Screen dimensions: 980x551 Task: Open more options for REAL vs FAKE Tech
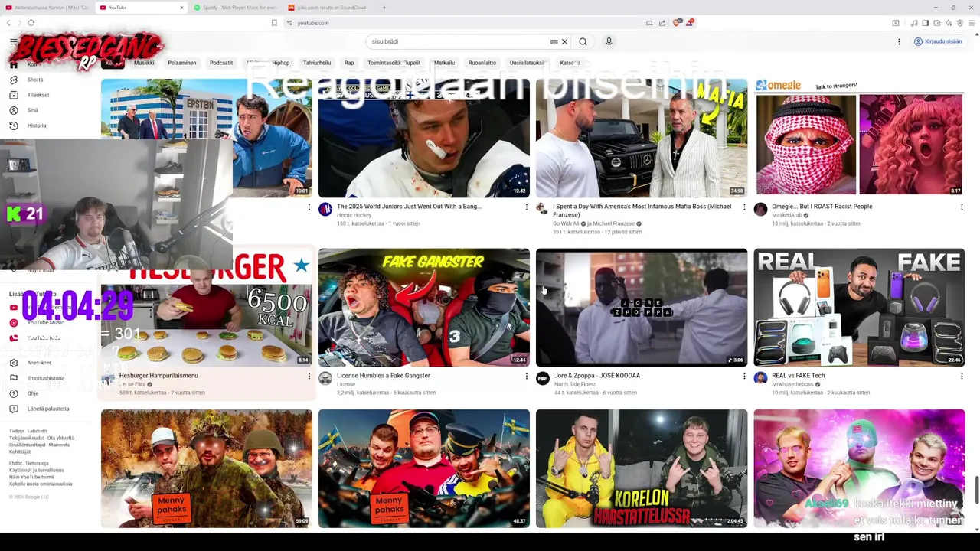(961, 376)
